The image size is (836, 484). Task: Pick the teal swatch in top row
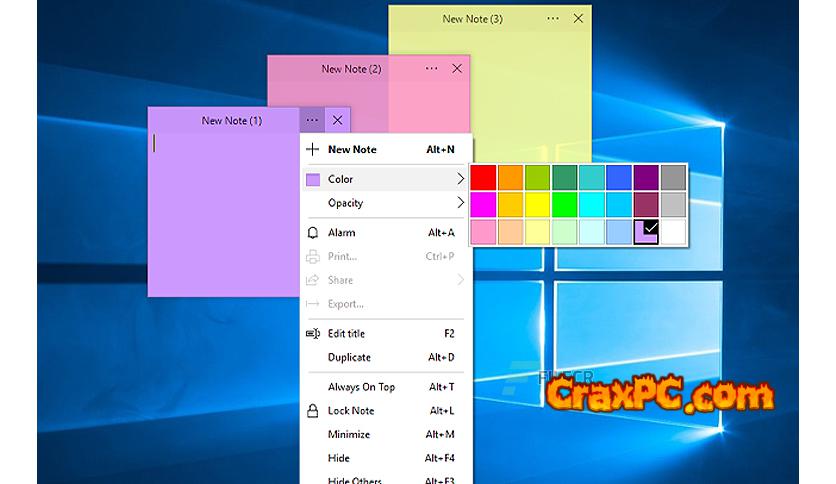592,178
